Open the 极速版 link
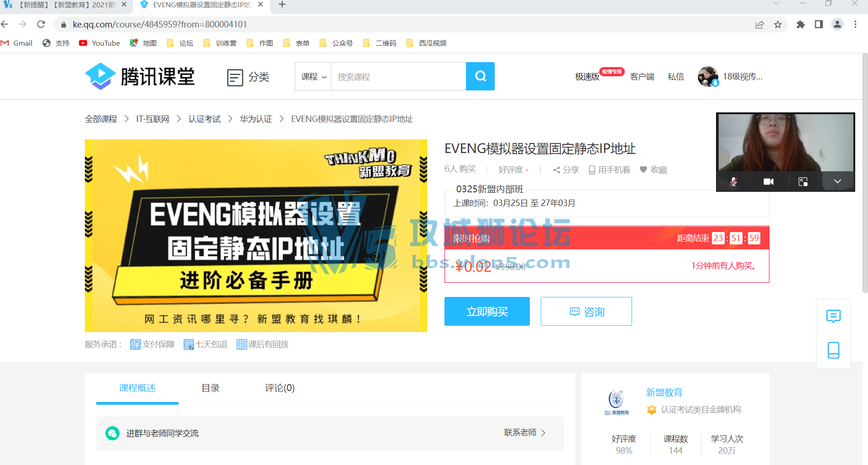The height and width of the screenshot is (465, 868). [587, 77]
